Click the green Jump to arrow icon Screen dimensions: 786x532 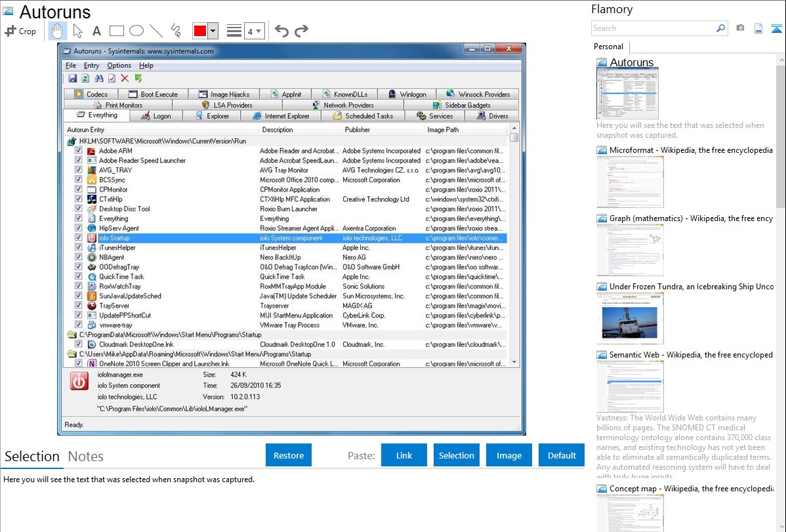coord(138,78)
